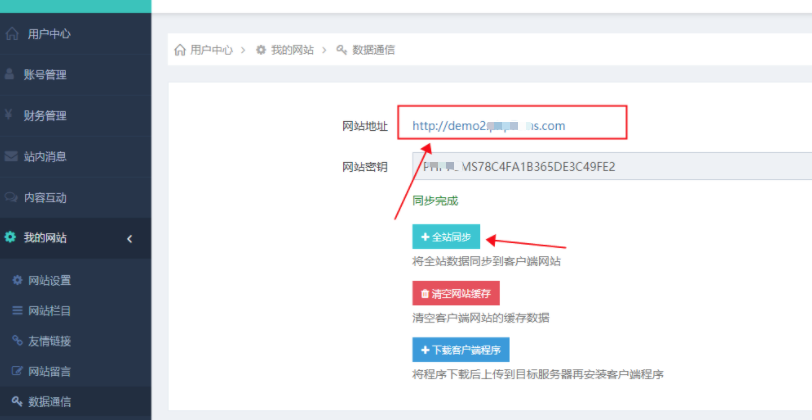Click the key icon beside 数据通信 sidebar
812x420 pixels.
tap(18, 401)
